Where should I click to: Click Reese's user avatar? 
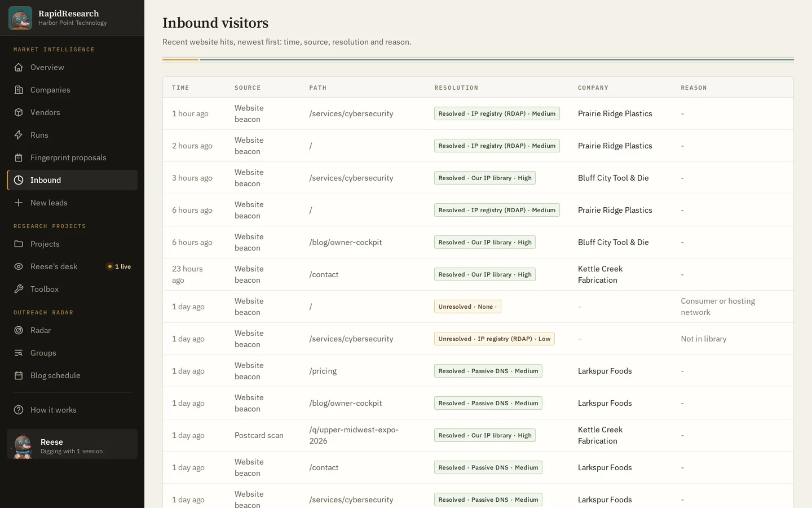point(23,446)
